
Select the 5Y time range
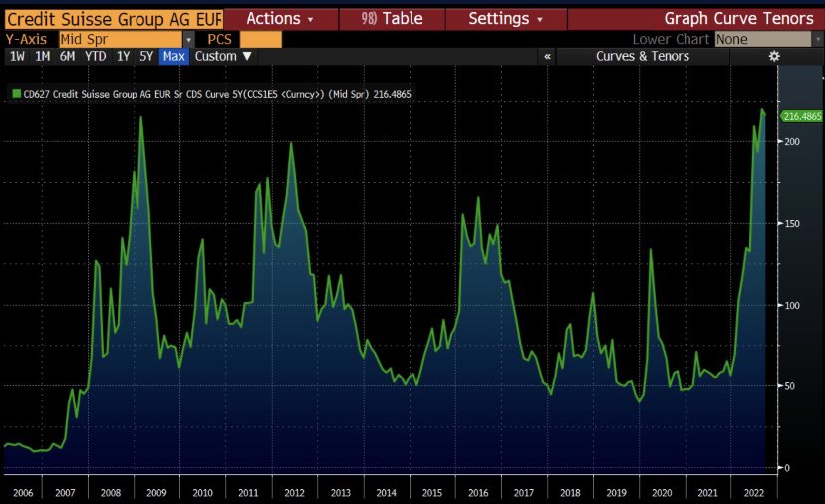(146, 57)
